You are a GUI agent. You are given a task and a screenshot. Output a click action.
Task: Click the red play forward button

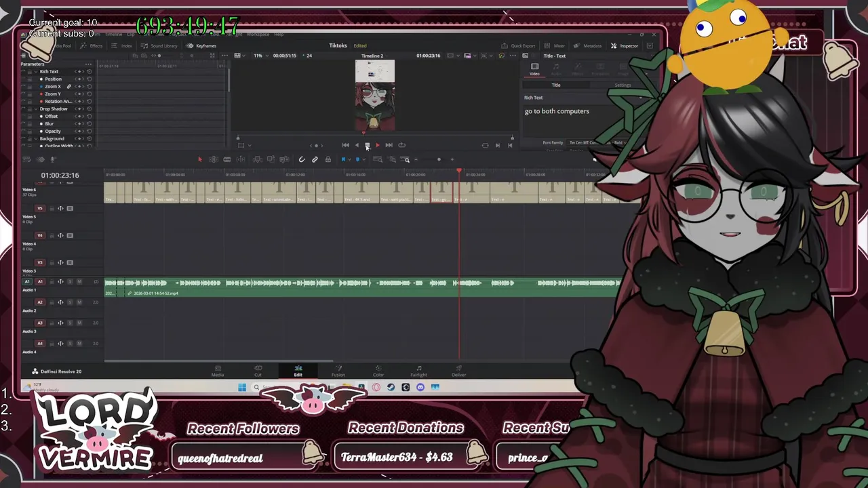[x=378, y=145]
